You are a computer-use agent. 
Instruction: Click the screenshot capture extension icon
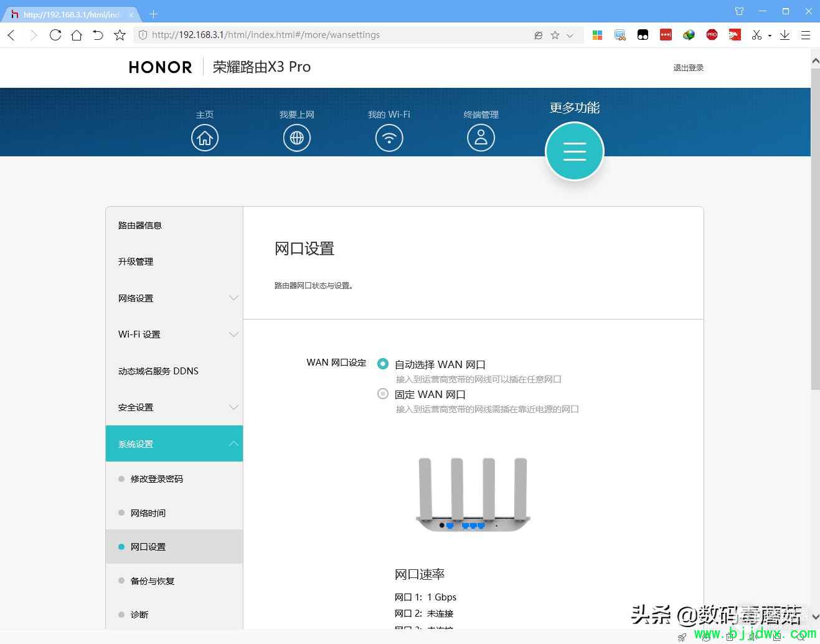(620, 35)
